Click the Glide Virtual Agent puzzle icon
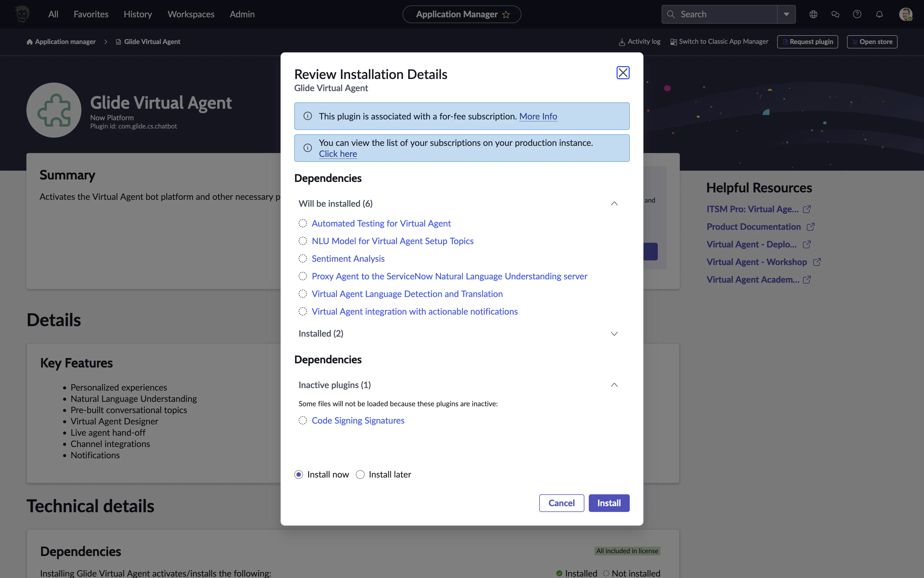 tap(54, 110)
